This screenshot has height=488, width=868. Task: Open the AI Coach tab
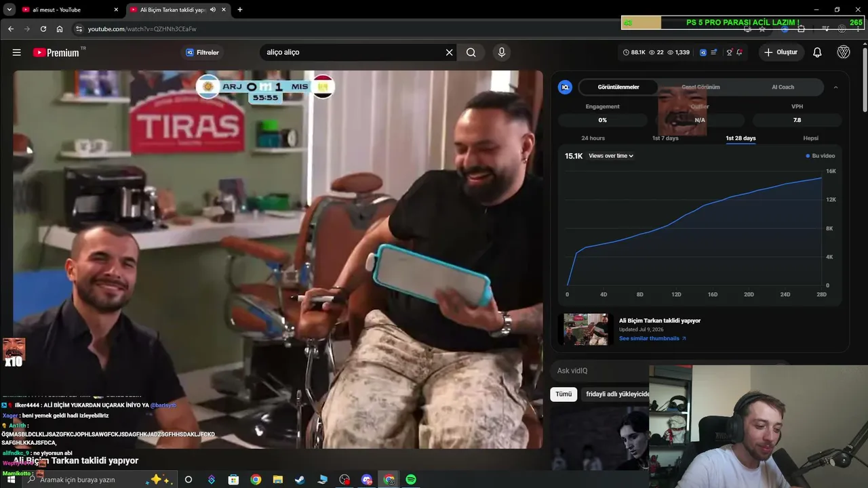point(783,87)
